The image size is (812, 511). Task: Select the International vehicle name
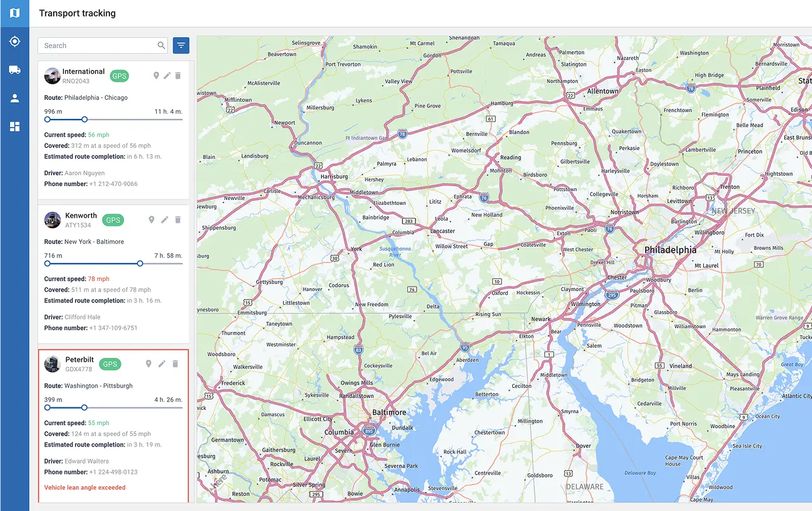[x=83, y=71]
